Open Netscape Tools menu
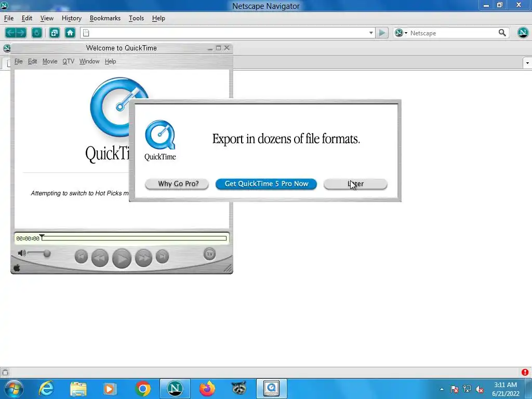The image size is (532, 399). (x=137, y=18)
